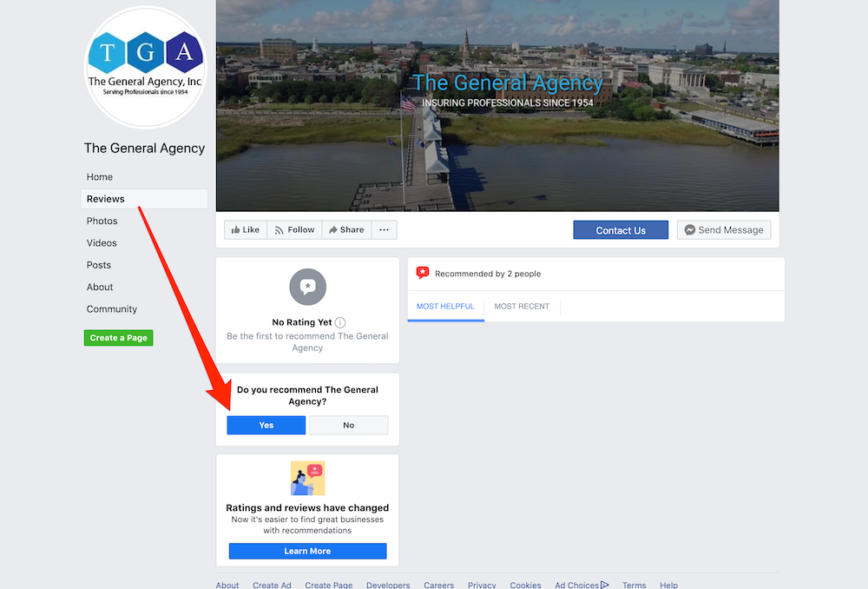The width and height of the screenshot is (868, 589).
Task: Follow The General Agency page
Action: [x=294, y=230]
